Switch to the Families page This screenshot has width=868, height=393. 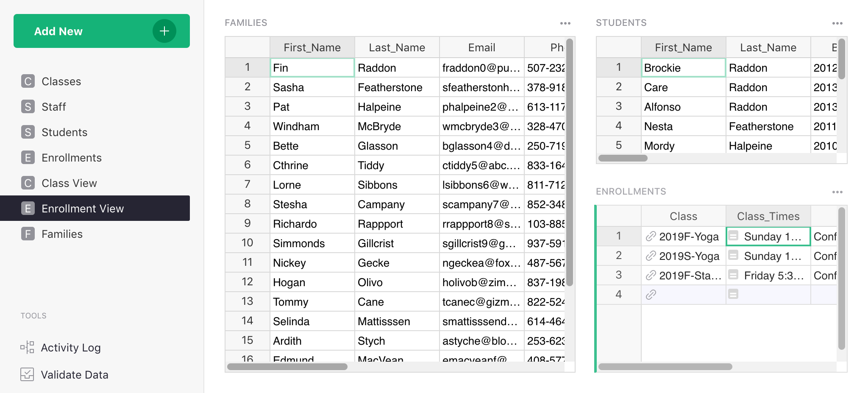pos(62,234)
